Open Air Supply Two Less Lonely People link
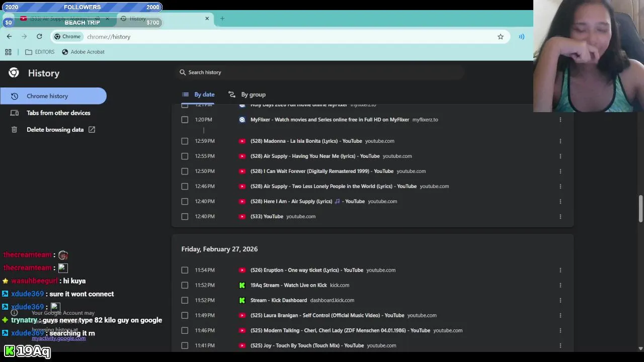This screenshot has height=362, width=644. (x=334, y=187)
